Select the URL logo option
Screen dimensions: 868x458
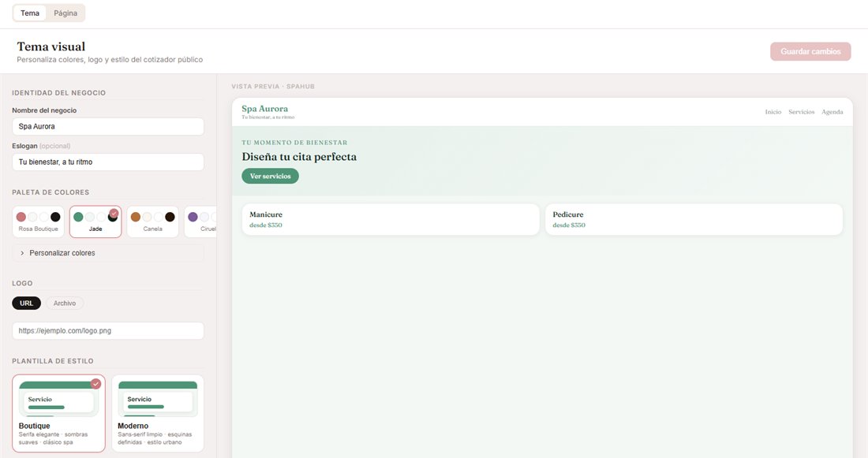tap(27, 303)
